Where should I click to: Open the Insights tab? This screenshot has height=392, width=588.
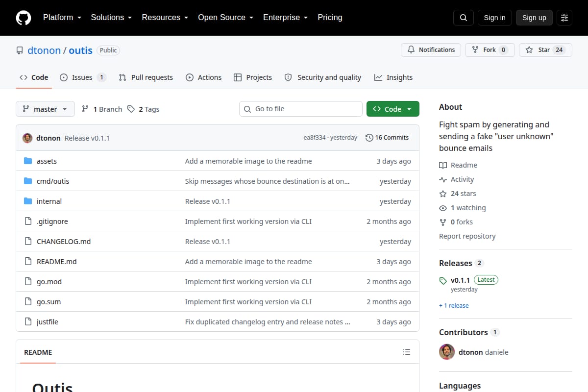pos(393,77)
